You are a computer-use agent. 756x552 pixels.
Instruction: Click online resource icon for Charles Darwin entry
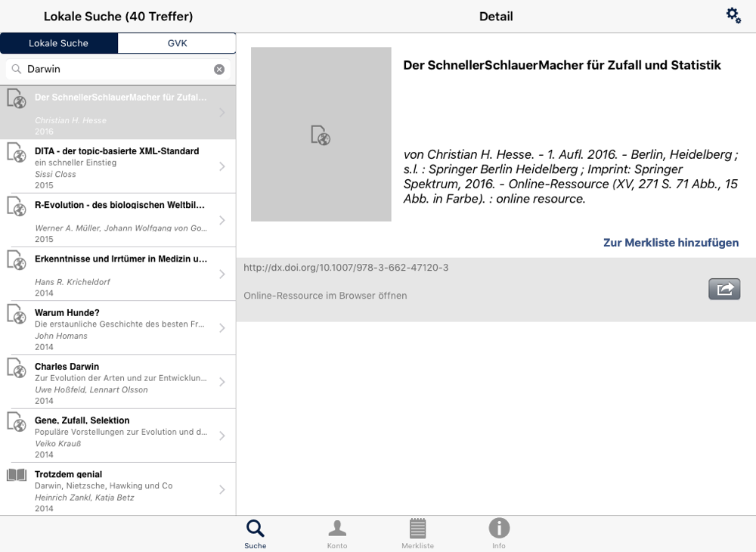coord(17,368)
